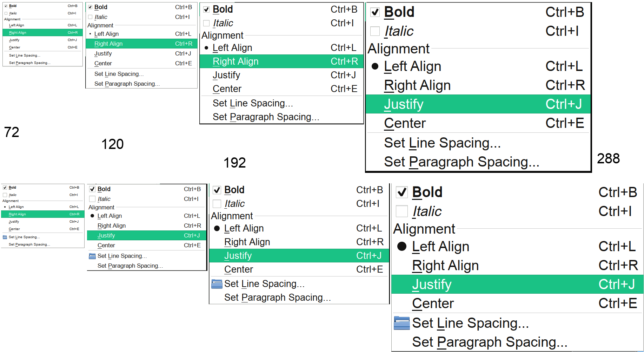Select Center in the largest folder-icon menu

pos(433,304)
